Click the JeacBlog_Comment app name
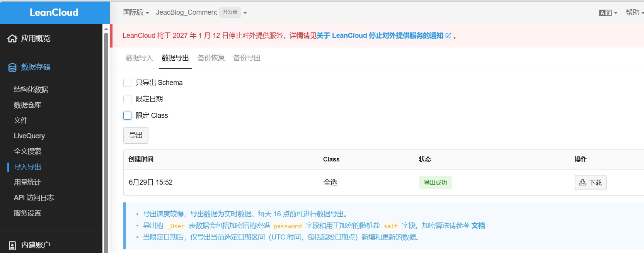 (x=186, y=12)
